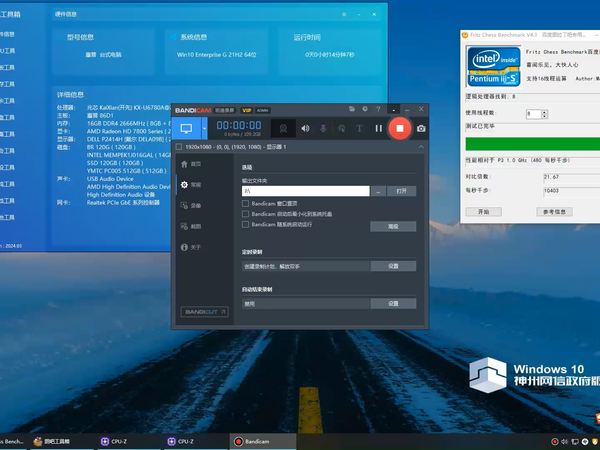Viewport: 600px width, 450px height.
Task: Toggle the mouse click effect icon
Action: coord(342,129)
